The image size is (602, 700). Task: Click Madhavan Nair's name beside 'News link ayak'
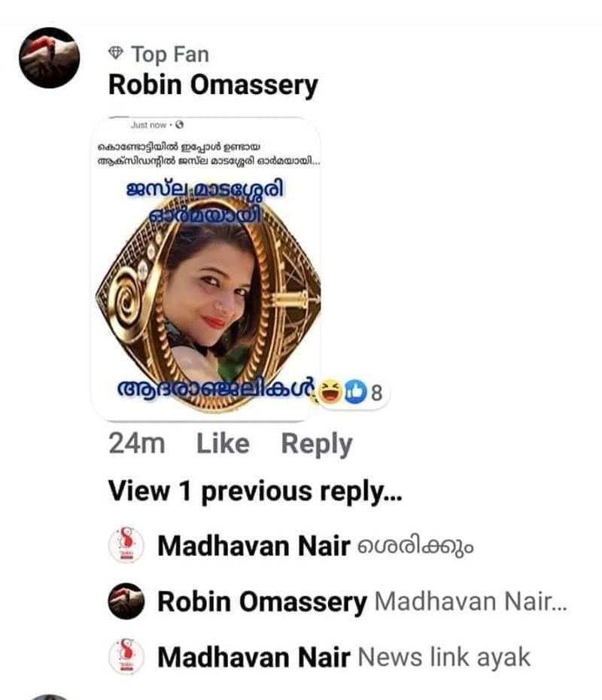point(254,657)
